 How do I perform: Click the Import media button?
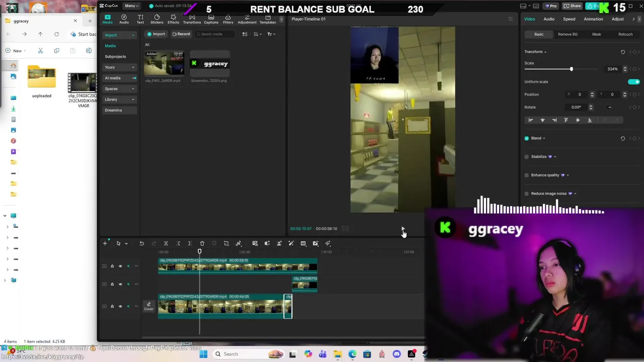click(x=156, y=34)
